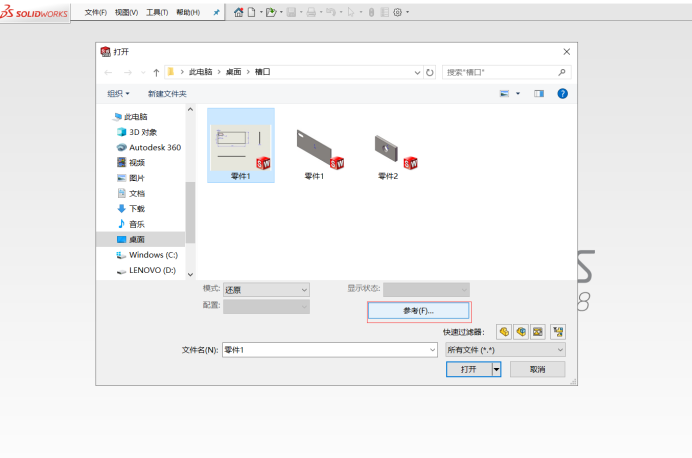Image resolution: width=692 pixels, height=458 pixels.
Task: Click the Rebuild traffic-light icon
Action: (372, 12)
